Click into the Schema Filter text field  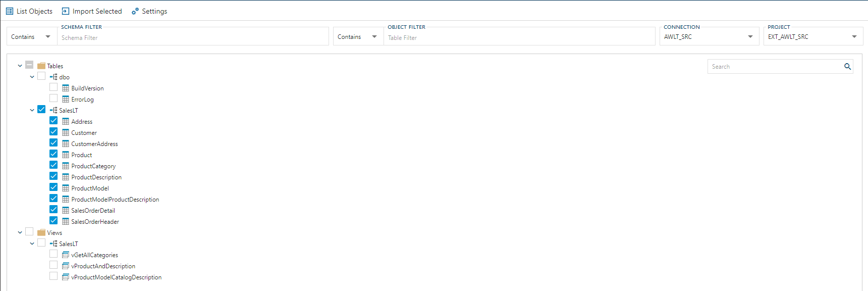tap(192, 38)
